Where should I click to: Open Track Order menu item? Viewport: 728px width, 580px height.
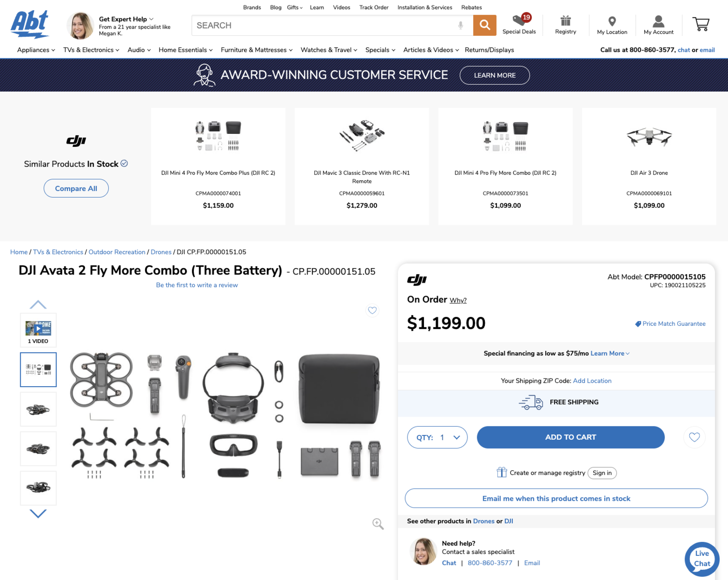click(374, 8)
